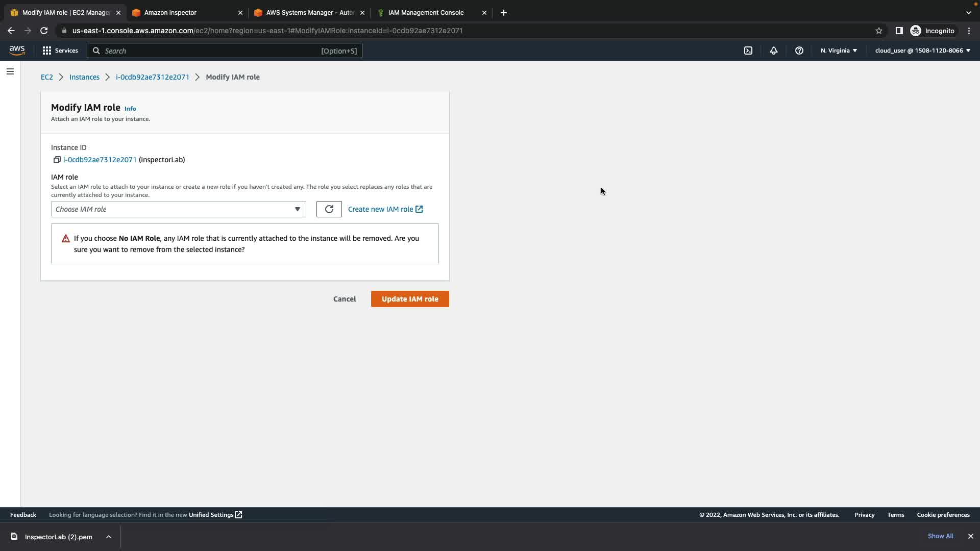Switch to IAM Management Console tab
Viewport: 980px width, 551px height.
tap(426, 13)
